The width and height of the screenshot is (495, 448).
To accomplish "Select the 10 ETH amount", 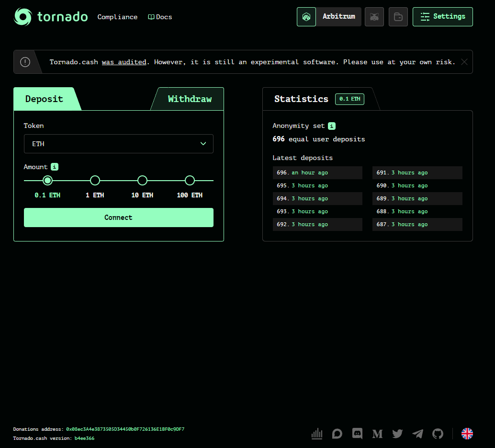I will coord(142,181).
